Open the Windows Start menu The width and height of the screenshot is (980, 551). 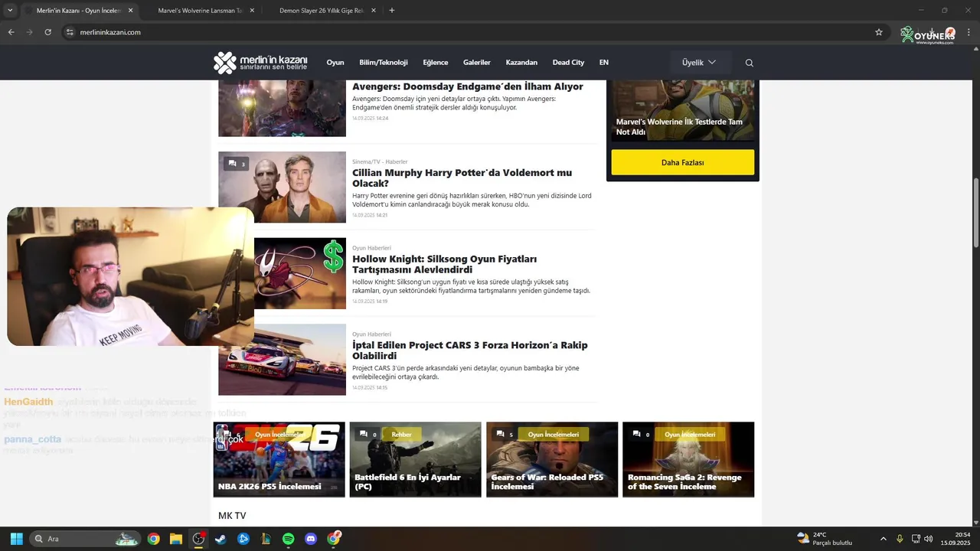pos(16,539)
